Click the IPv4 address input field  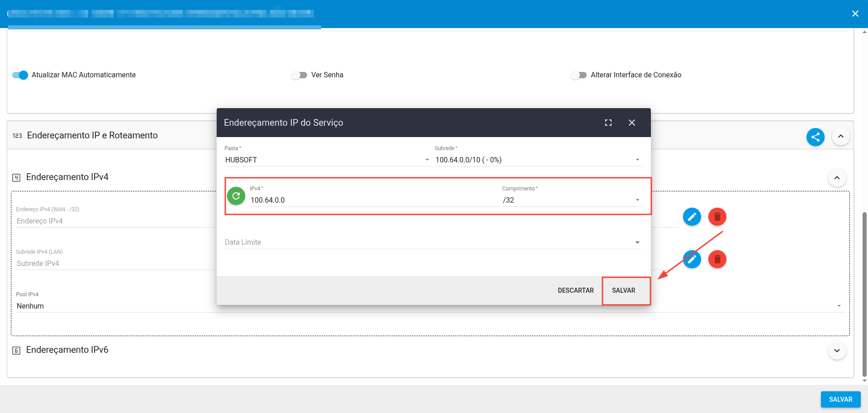(x=374, y=200)
